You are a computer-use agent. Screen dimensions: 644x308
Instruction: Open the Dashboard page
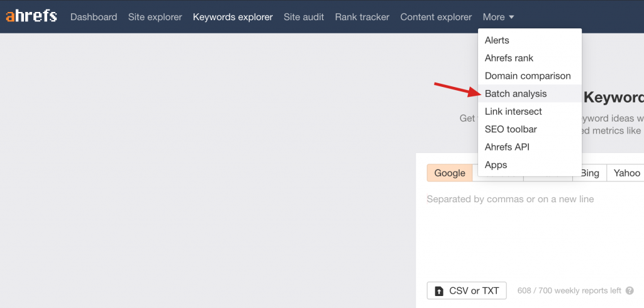(x=94, y=17)
